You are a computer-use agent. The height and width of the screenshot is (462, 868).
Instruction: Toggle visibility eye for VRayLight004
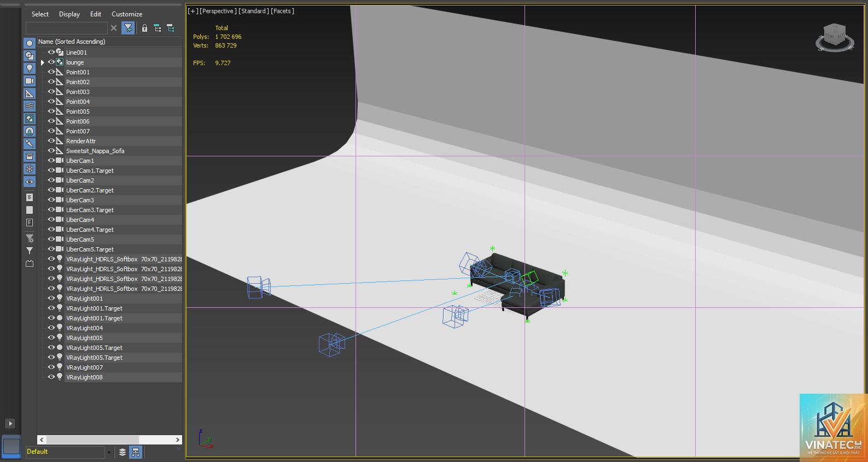(x=51, y=328)
